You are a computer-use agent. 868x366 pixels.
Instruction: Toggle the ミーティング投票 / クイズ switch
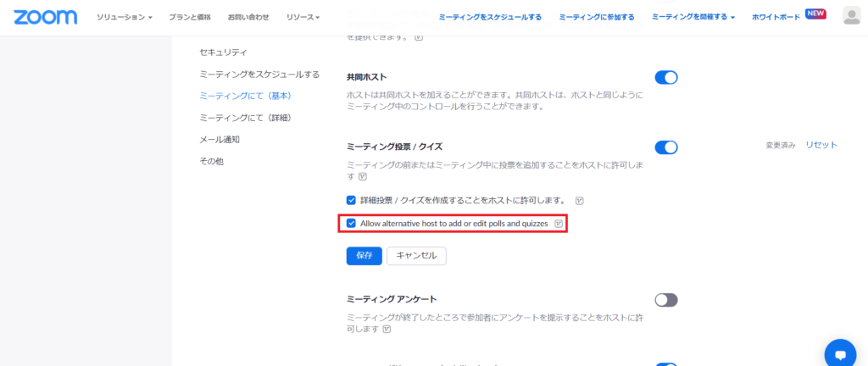point(666,147)
